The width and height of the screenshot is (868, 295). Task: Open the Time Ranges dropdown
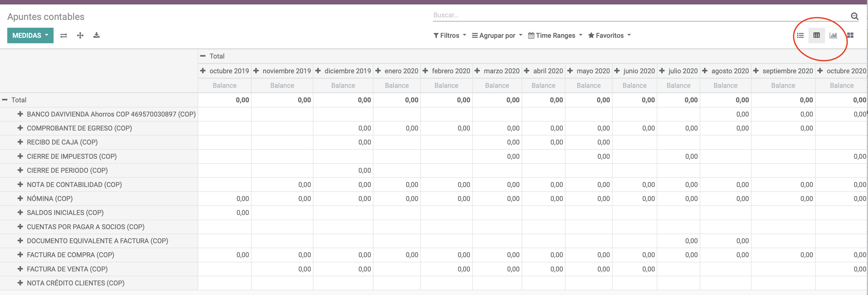pyautogui.click(x=555, y=35)
